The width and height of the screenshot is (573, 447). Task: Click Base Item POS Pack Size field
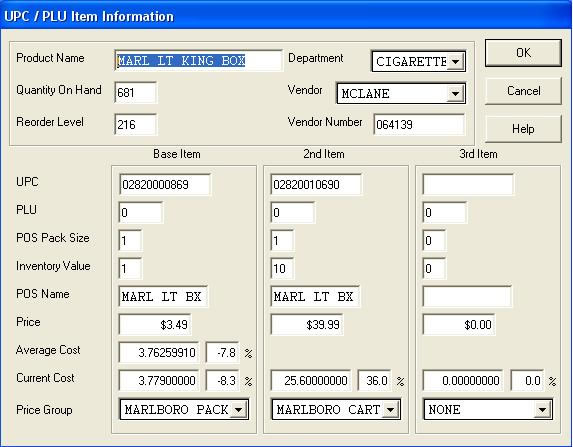click(x=130, y=240)
